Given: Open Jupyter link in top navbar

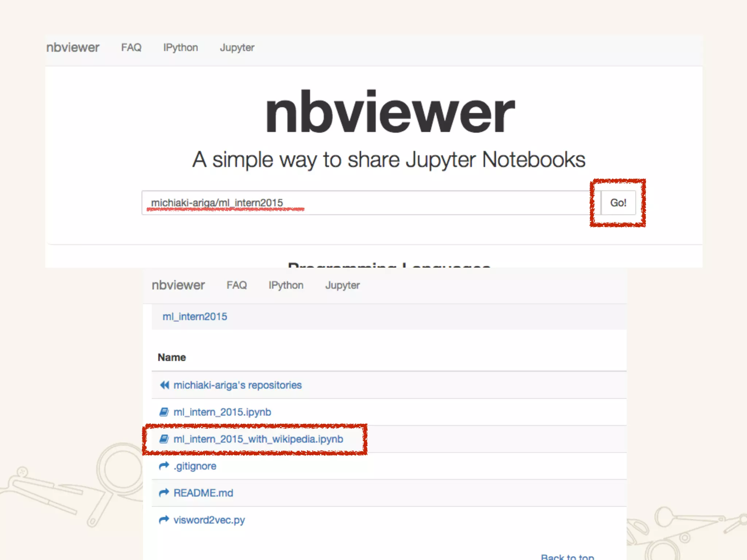Looking at the screenshot, I should (237, 47).
